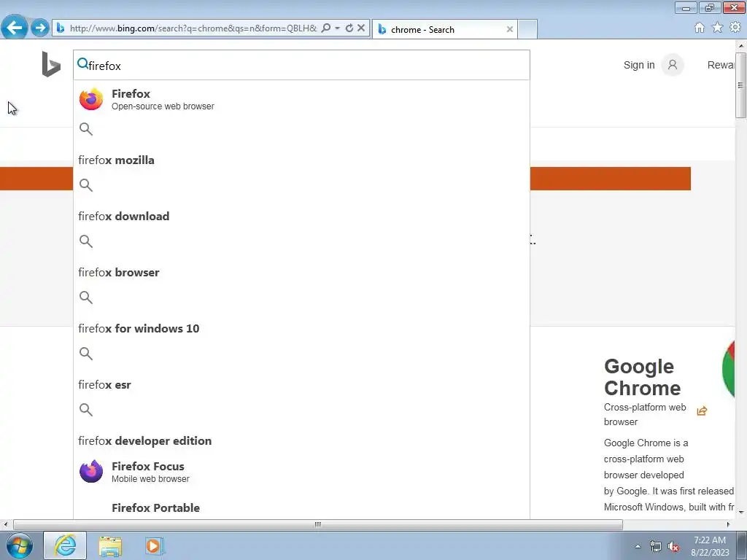This screenshot has height=560, width=747.
Task: Click the magnifier icon above 'firefox for windows 10'
Action: tap(86, 297)
